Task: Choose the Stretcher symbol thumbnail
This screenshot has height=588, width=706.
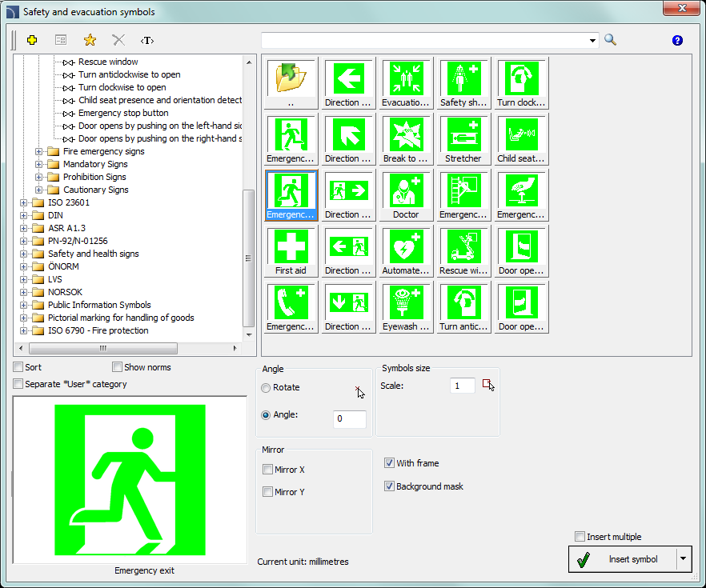Action: pyautogui.click(x=463, y=139)
